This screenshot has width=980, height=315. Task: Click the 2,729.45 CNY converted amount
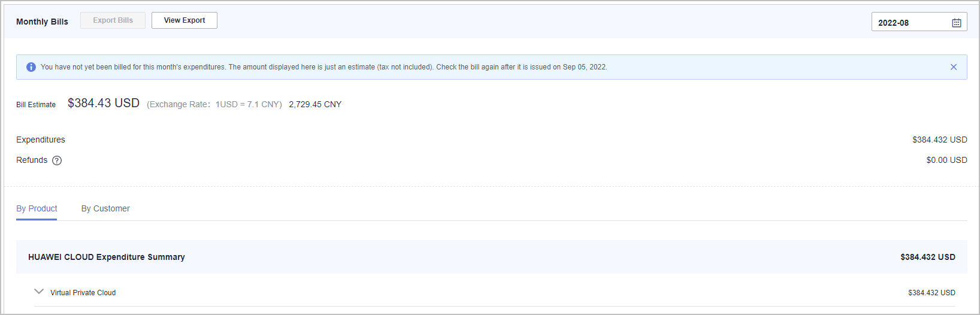(315, 104)
